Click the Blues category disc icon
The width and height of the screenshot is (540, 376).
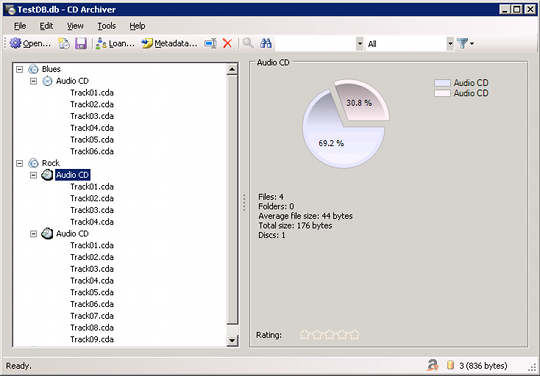(x=33, y=69)
